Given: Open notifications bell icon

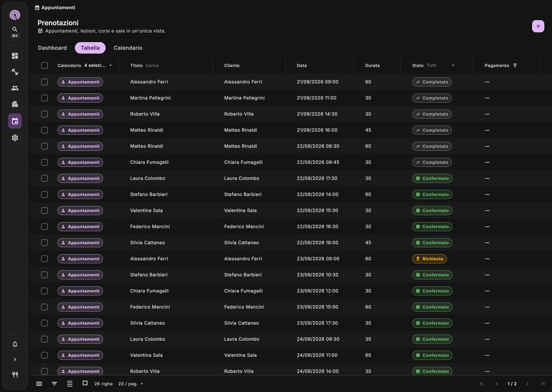Looking at the screenshot, I should (x=15, y=344).
